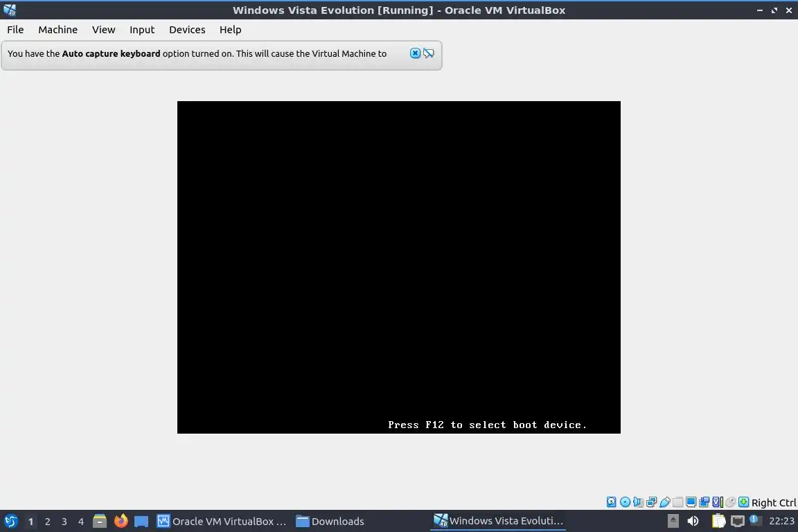Switch to Oracle VM VirtualBox Manager window

coord(222,521)
